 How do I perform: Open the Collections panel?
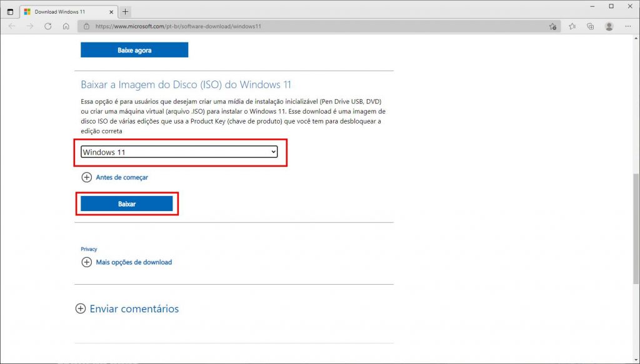click(x=591, y=26)
